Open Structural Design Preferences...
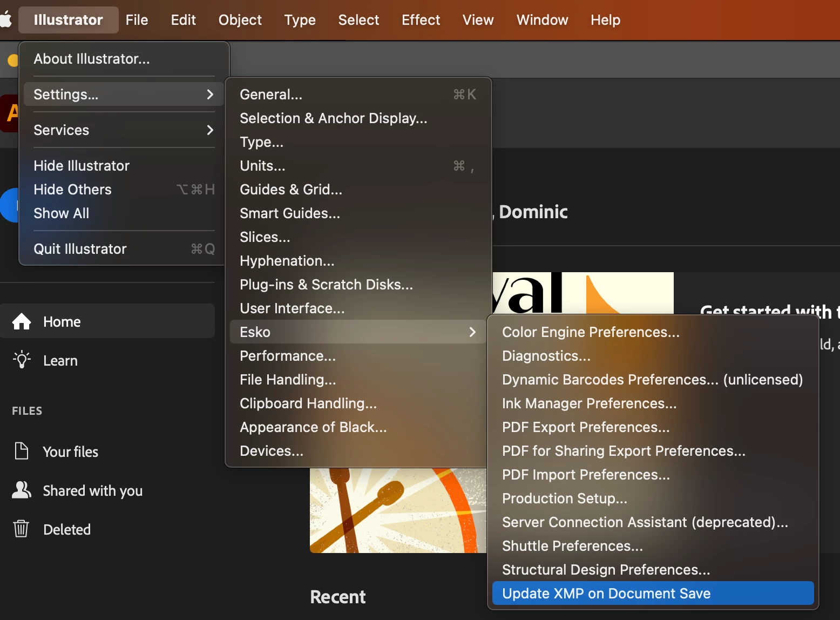 (x=653, y=570)
